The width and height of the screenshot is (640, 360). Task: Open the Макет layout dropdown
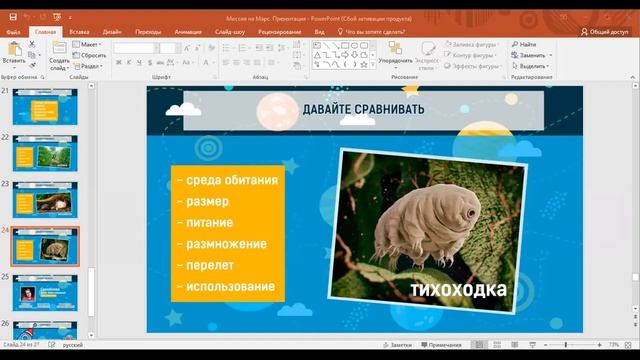[87, 44]
